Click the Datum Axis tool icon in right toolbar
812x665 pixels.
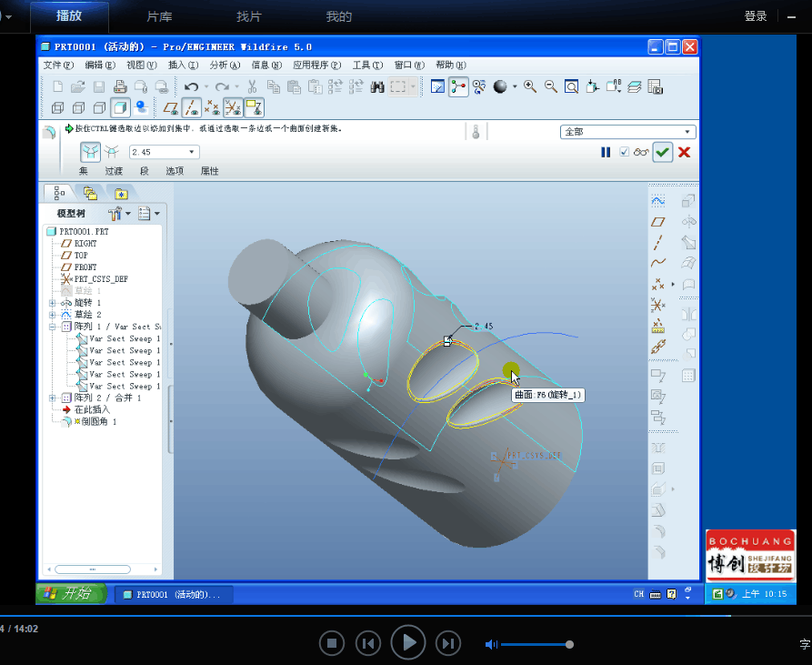coord(657,242)
